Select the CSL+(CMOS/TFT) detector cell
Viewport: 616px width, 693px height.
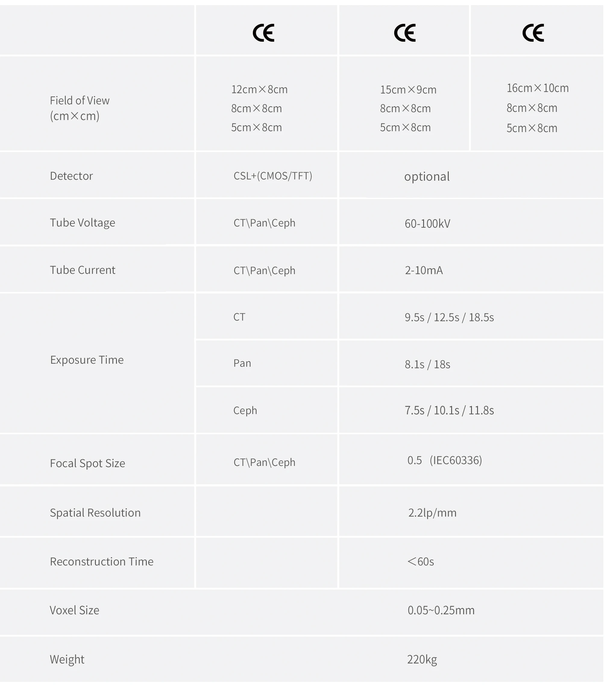(273, 176)
